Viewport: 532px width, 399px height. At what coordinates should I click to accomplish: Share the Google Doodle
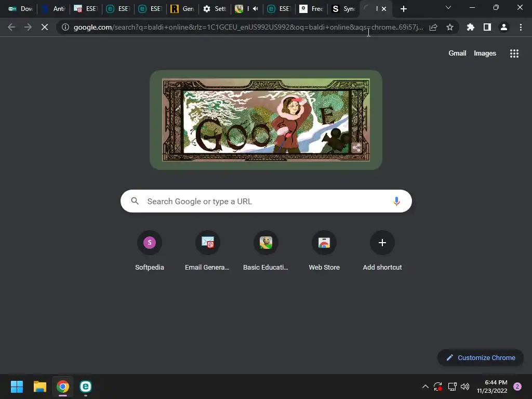pos(356,148)
